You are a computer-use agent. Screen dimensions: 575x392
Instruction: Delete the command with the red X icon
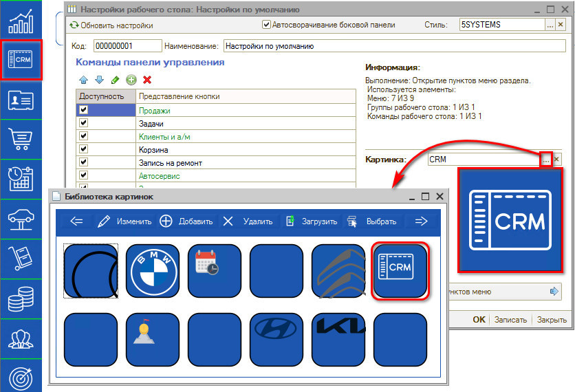point(147,80)
